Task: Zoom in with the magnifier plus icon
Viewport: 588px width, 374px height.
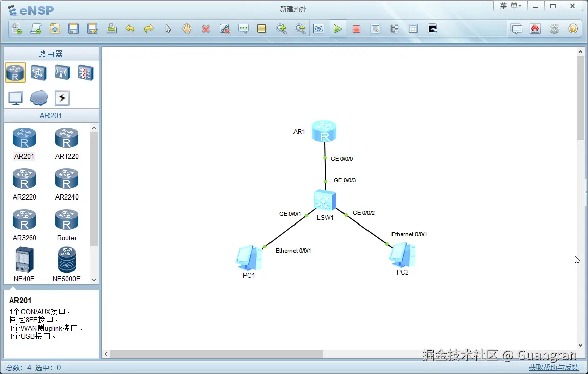Action: (281, 29)
